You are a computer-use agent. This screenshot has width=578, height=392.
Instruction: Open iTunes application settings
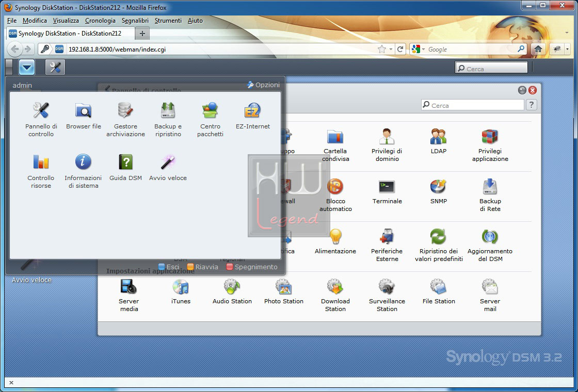point(181,292)
